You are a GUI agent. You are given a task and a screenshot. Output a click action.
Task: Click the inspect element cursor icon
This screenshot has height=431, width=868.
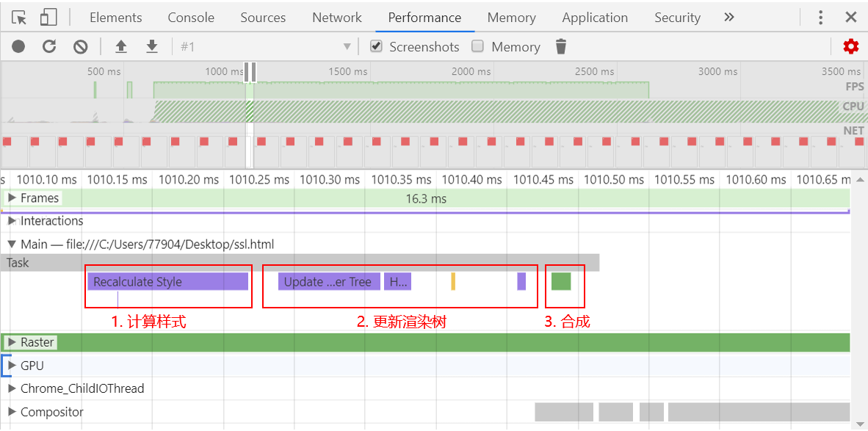pos(19,18)
